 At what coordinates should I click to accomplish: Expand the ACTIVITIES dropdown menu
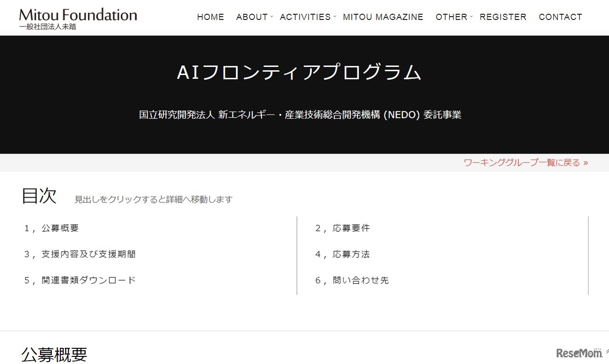pos(305,17)
